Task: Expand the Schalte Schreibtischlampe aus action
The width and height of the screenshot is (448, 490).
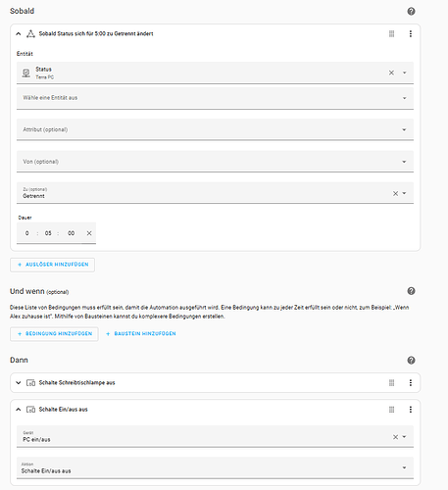Action: pyautogui.click(x=19, y=383)
